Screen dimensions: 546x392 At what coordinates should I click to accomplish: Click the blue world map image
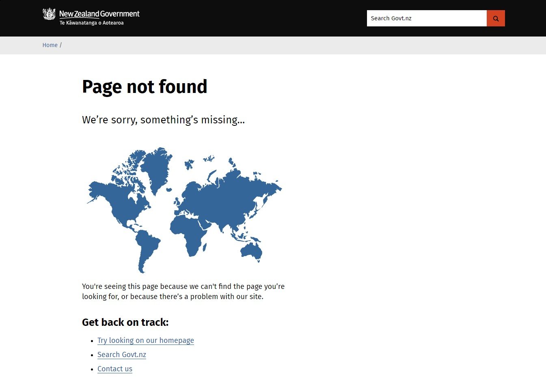(184, 210)
